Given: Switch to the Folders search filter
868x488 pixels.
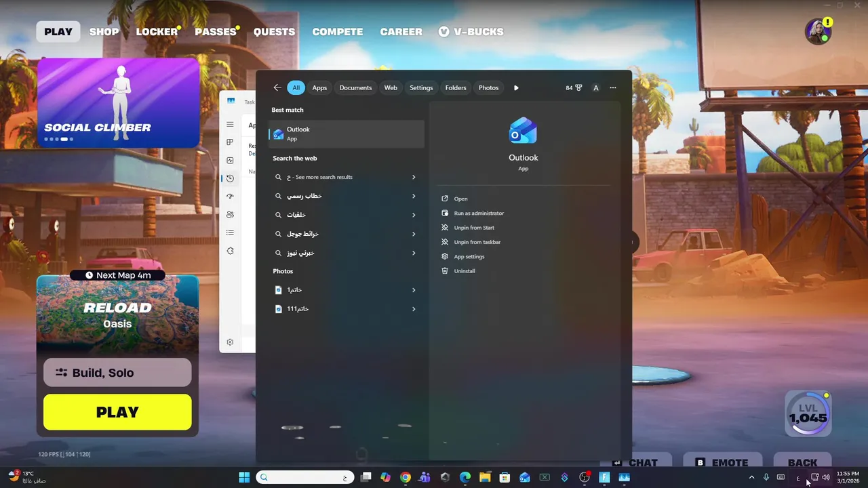Looking at the screenshot, I should pyautogui.click(x=456, y=87).
